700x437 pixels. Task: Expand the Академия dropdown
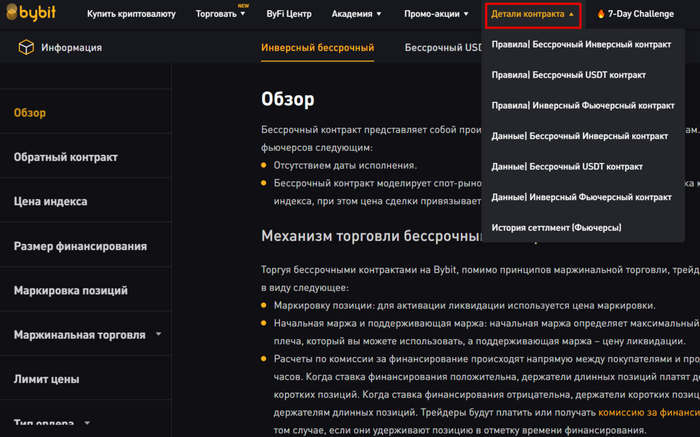(357, 15)
